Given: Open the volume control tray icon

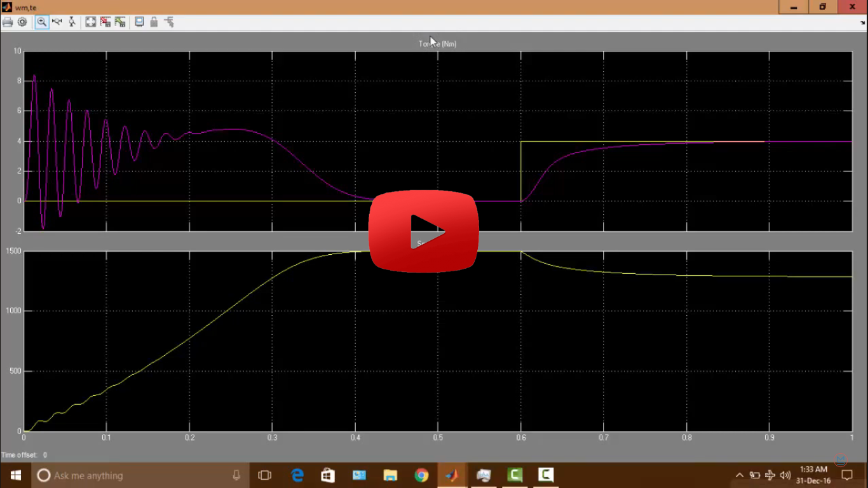Looking at the screenshot, I should click(785, 475).
